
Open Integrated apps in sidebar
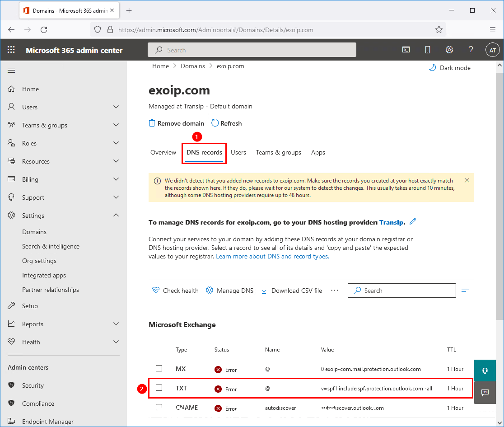pyautogui.click(x=44, y=275)
